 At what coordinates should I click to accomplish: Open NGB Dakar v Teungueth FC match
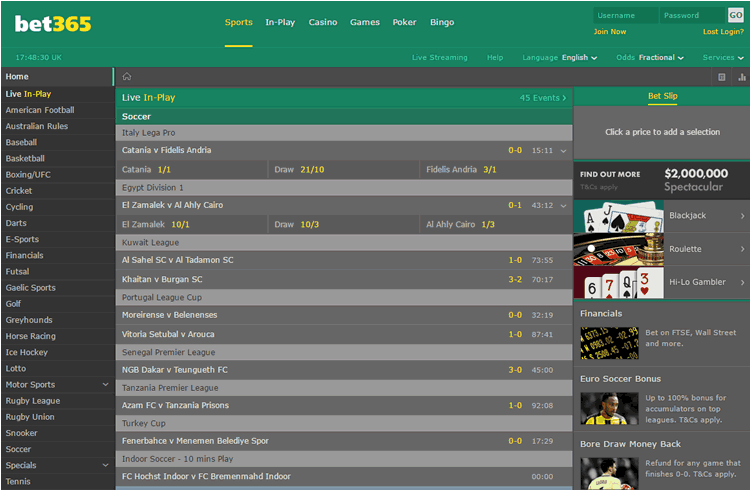tap(344, 370)
